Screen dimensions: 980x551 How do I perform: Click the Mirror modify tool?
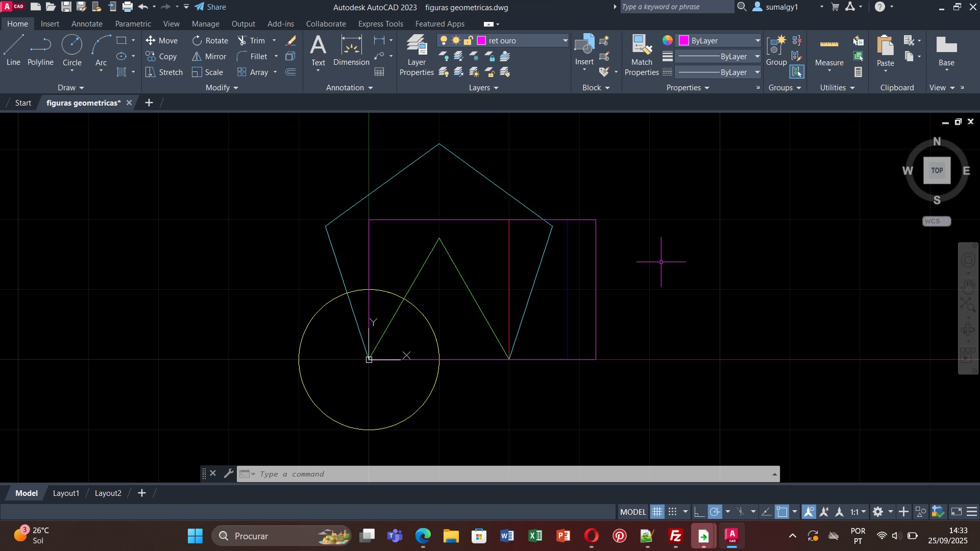tap(209, 57)
